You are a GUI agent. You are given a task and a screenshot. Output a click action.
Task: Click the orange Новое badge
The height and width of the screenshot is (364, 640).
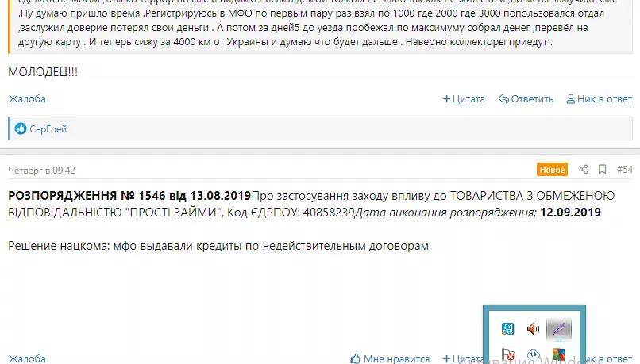pyautogui.click(x=552, y=170)
